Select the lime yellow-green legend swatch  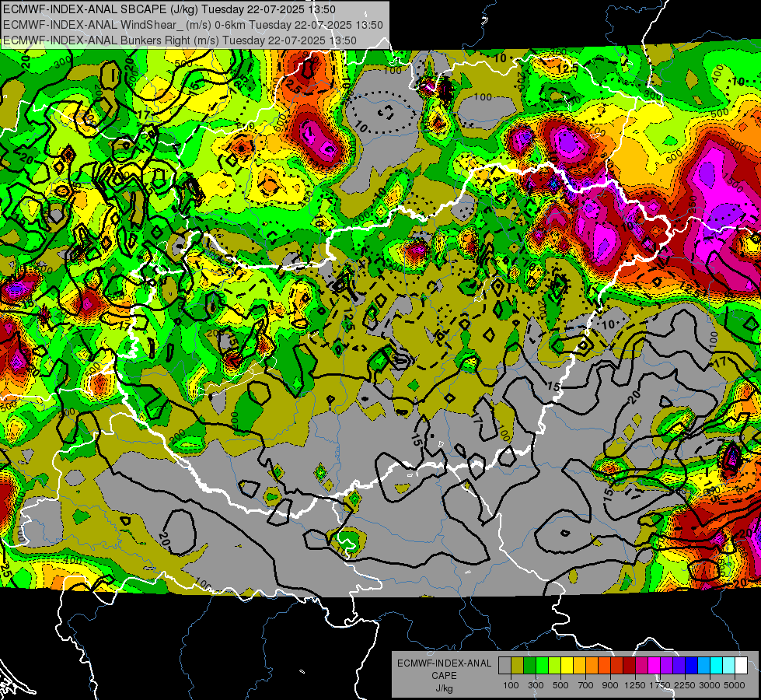click(554, 666)
